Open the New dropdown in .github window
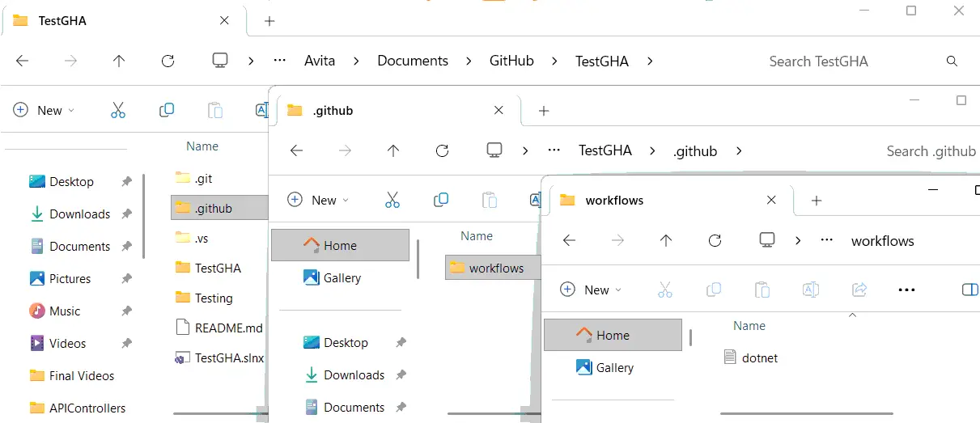The width and height of the screenshot is (980, 423). pos(319,201)
